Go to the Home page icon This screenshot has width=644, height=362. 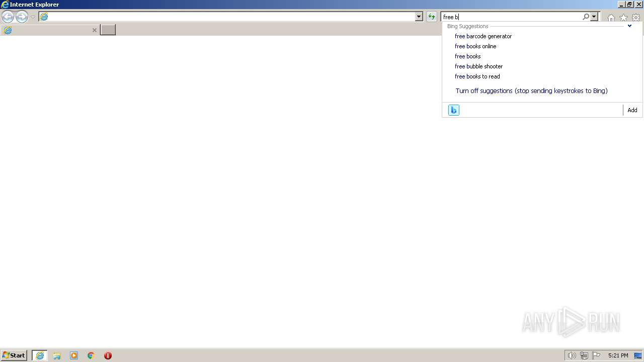[x=611, y=18]
